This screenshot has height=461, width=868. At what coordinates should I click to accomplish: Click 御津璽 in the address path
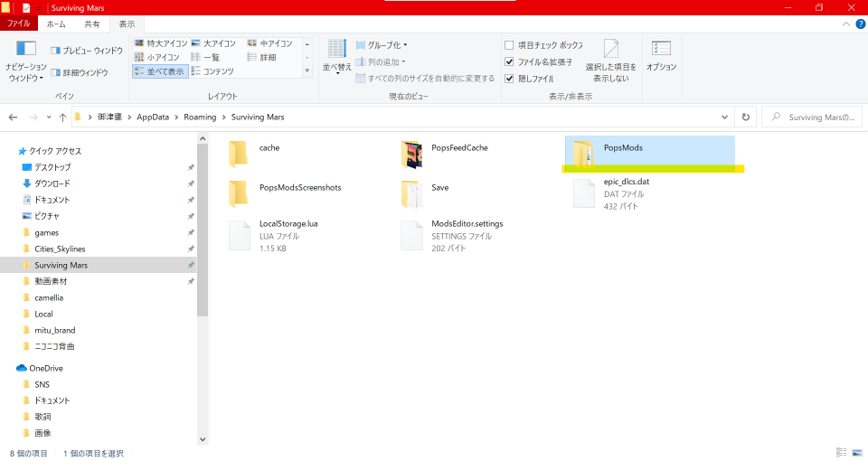(109, 118)
